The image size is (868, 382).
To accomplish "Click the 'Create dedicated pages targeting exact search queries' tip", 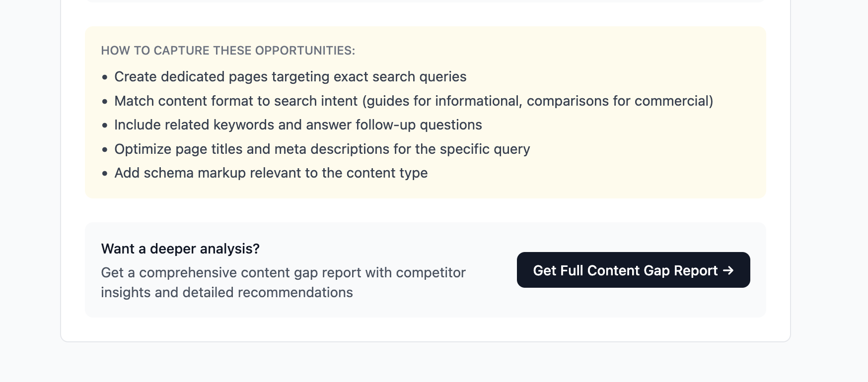I will point(290,77).
